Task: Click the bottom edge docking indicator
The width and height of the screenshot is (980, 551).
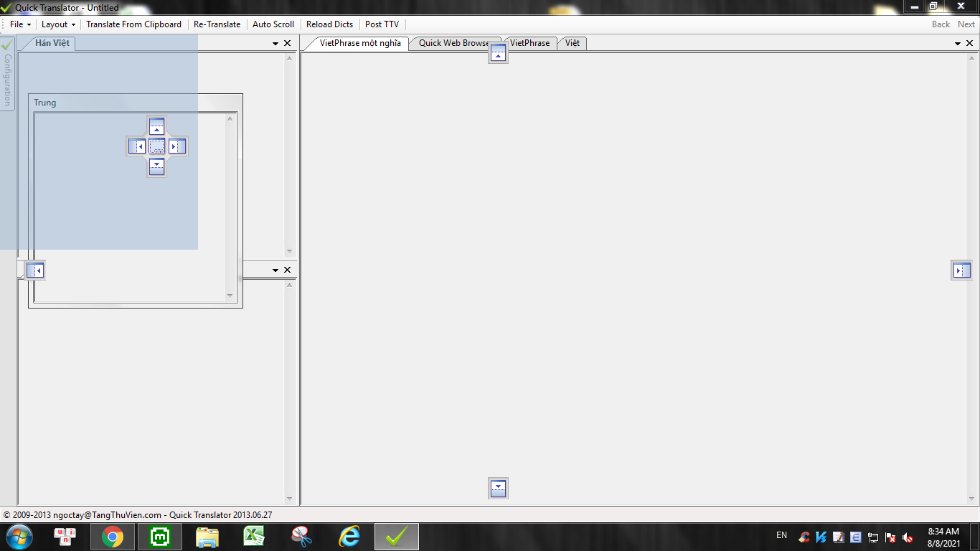Action: (x=498, y=489)
